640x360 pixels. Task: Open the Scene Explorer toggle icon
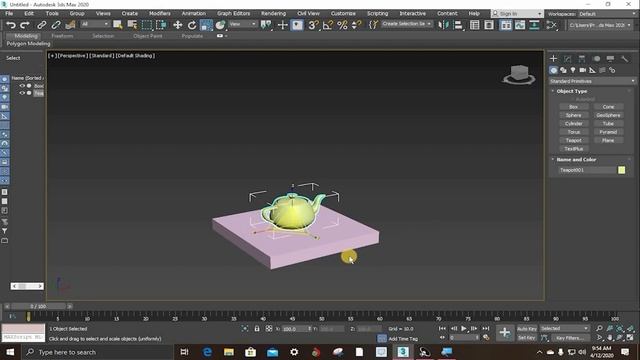(474, 25)
